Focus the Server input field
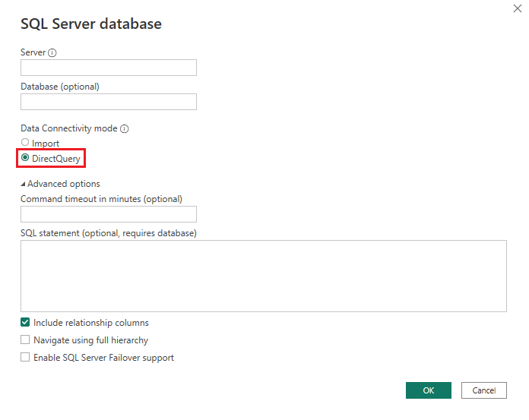 [109, 68]
